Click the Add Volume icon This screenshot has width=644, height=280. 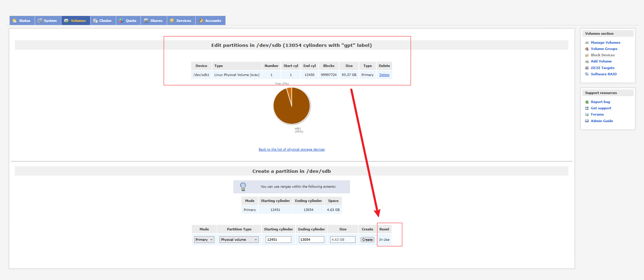point(587,61)
